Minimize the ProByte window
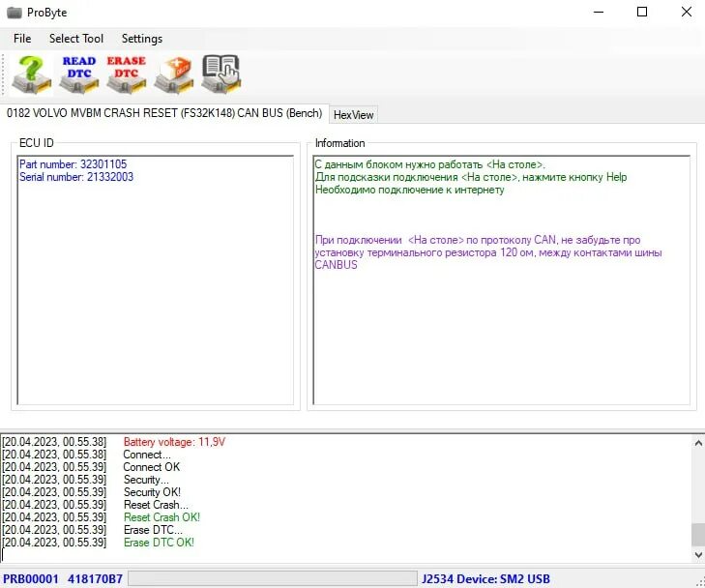This screenshot has height=588, width=705. pyautogui.click(x=599, y=13)
